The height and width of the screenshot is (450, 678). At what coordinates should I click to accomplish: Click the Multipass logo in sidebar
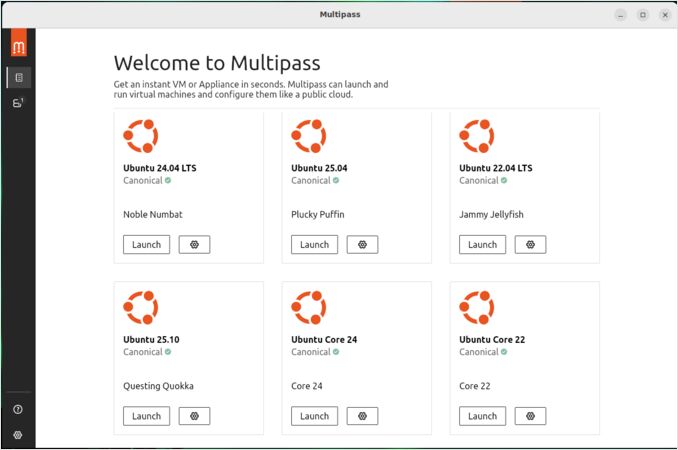(18, 46)
